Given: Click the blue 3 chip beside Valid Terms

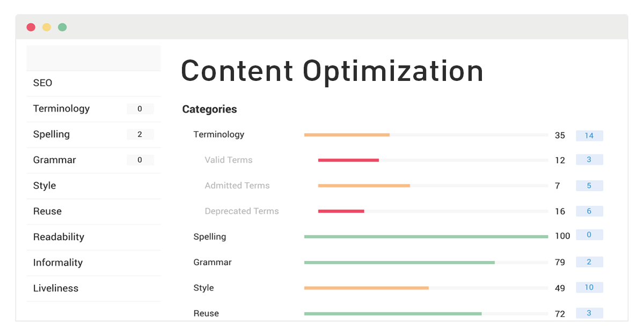Looking at the screenshot, I should pyautogui.click(x=589, y=159).
